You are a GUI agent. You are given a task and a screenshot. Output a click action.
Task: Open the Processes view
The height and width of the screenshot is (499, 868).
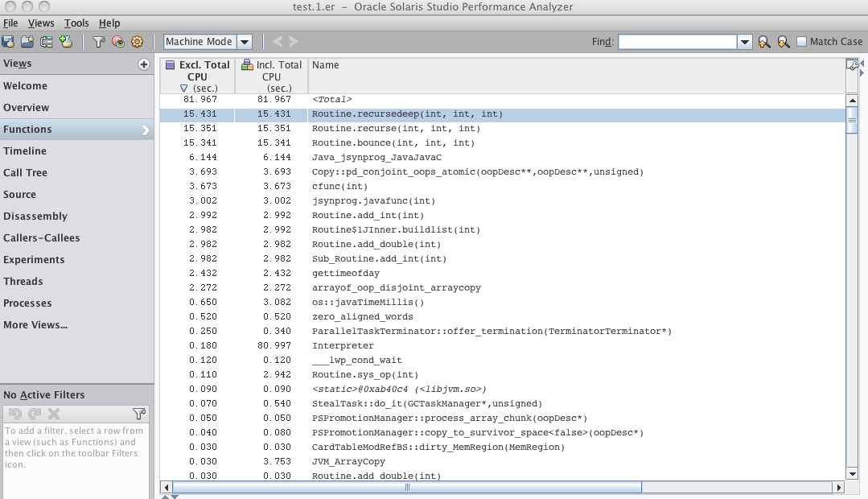click(x=77, y=303)
